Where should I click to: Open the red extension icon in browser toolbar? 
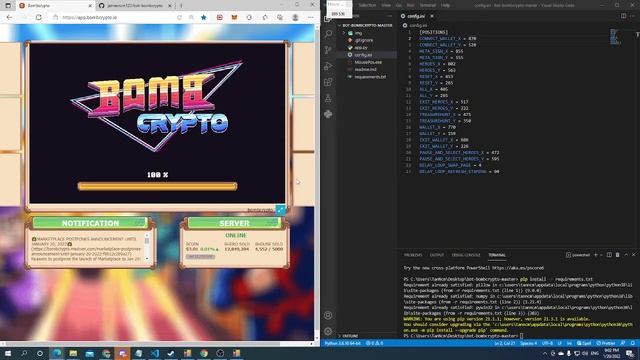click(220, 18)
